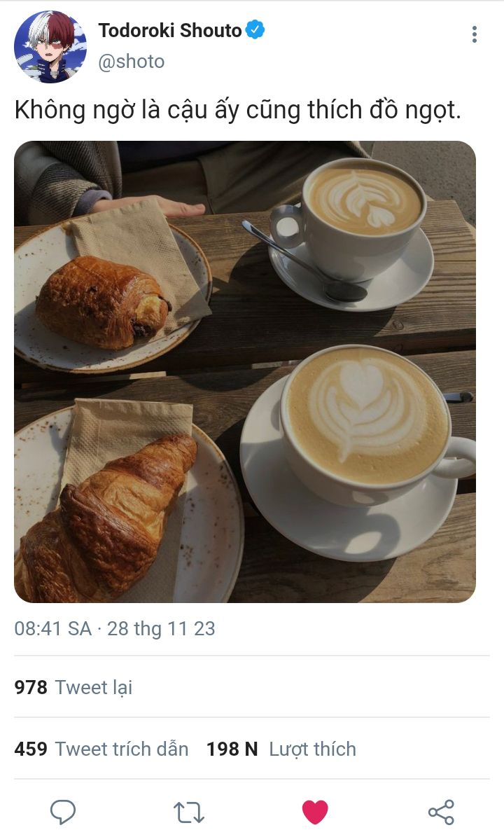Screen dimensions: 504x837
Task: View the 459 Tweet trích dẫn list
Action: tap(101, 748)
